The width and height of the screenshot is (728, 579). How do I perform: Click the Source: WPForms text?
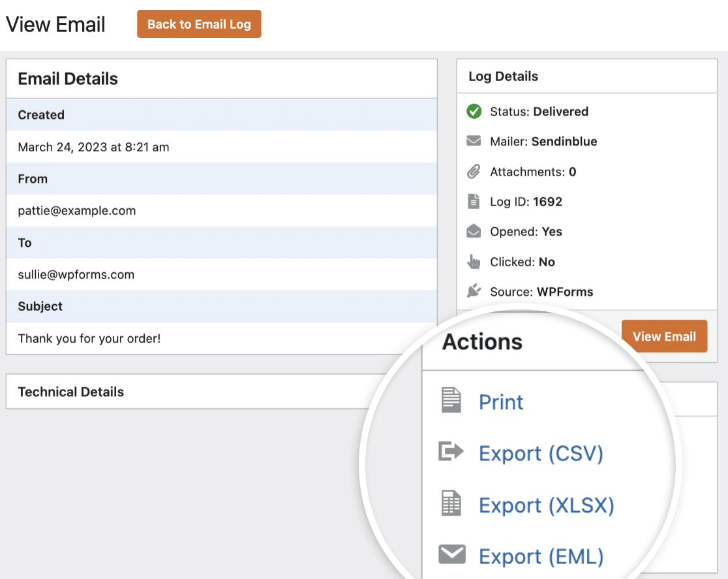[x=541, y=292]
